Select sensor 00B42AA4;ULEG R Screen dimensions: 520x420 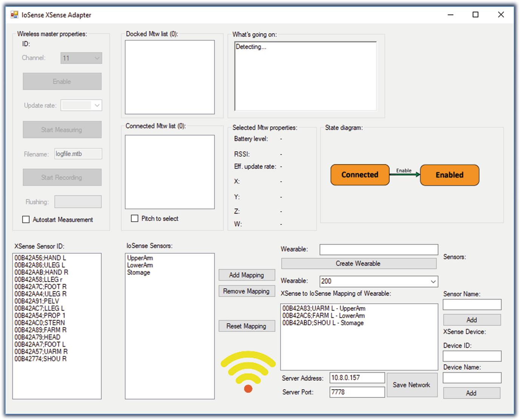click(40, 294)
